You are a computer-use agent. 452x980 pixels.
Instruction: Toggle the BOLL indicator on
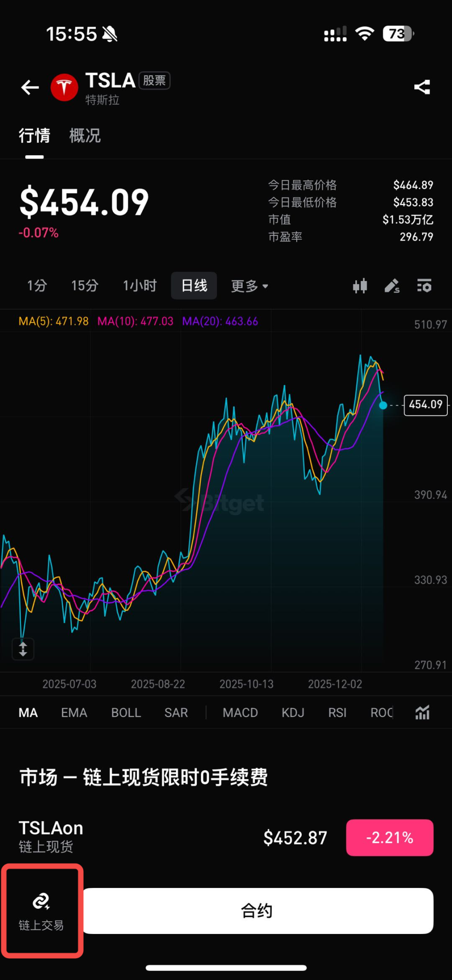point(126,713)
